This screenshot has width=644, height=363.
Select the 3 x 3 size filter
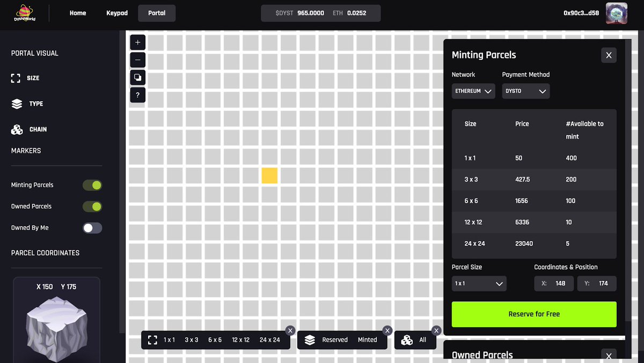coord(192,340)
